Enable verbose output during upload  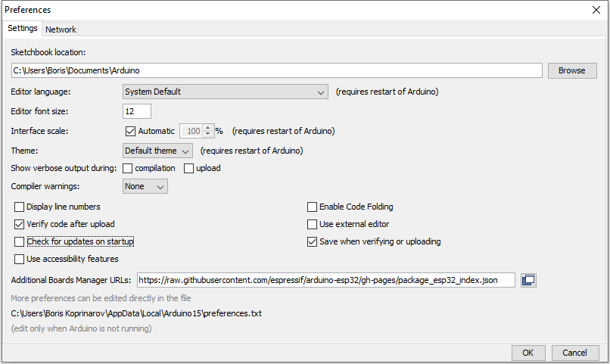(x=188, y=169)
